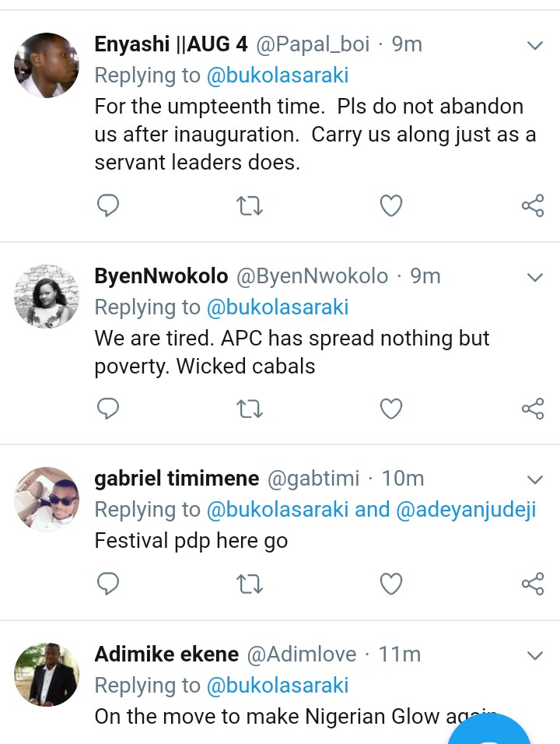Open the options chevron on Enyashi's tweet
560x744 pixels.
pyautogui.click(x=535, y=46)
